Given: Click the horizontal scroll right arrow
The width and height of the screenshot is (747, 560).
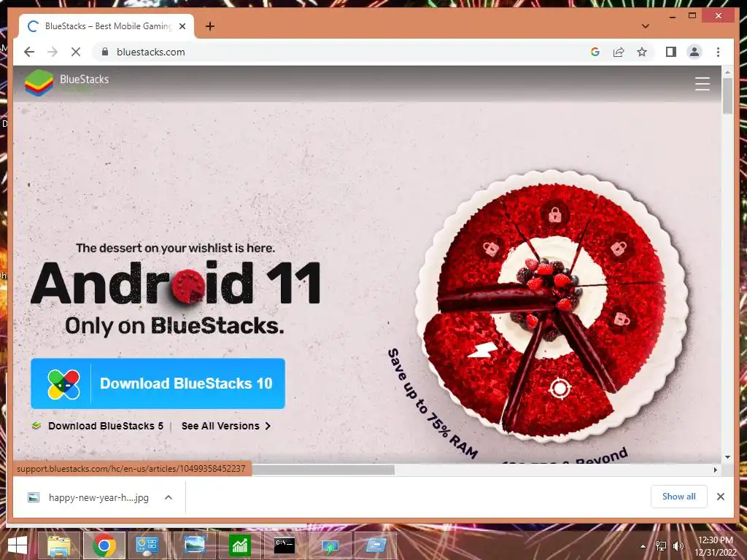Looking at the screenshot, I should tap(715, 470).
